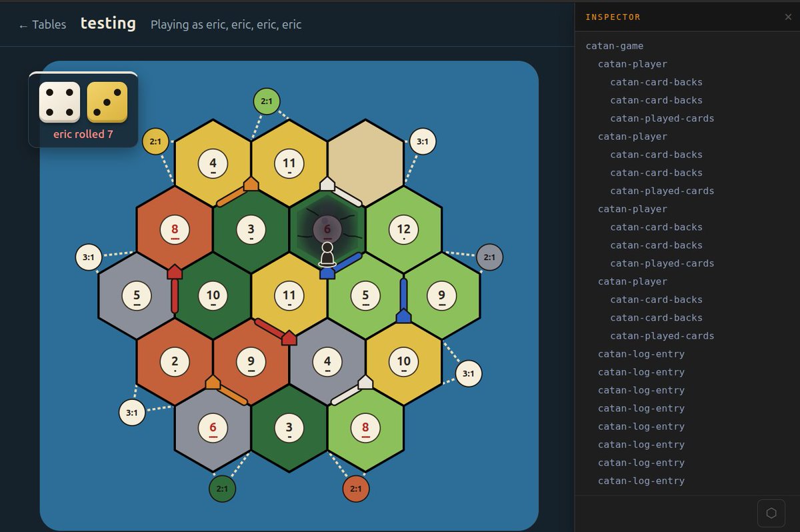Select the third catan-player node
This screenshot has height=532, width=800.
point(633,209)
